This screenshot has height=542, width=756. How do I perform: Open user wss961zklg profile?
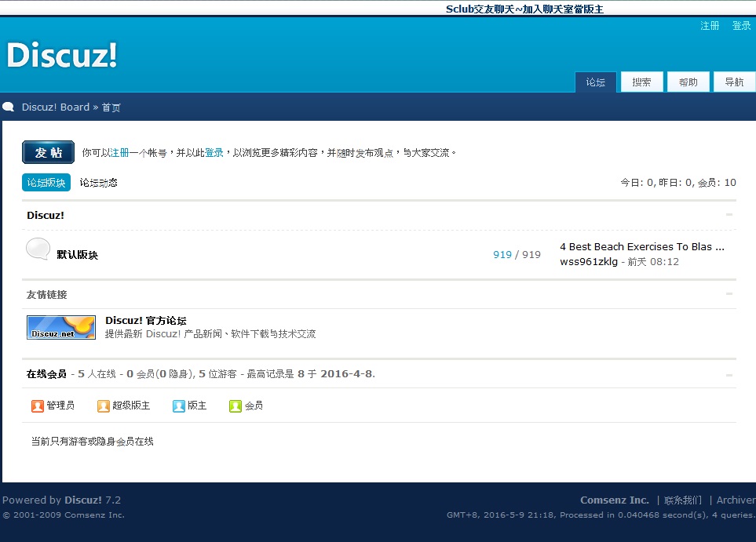point(589,262)
